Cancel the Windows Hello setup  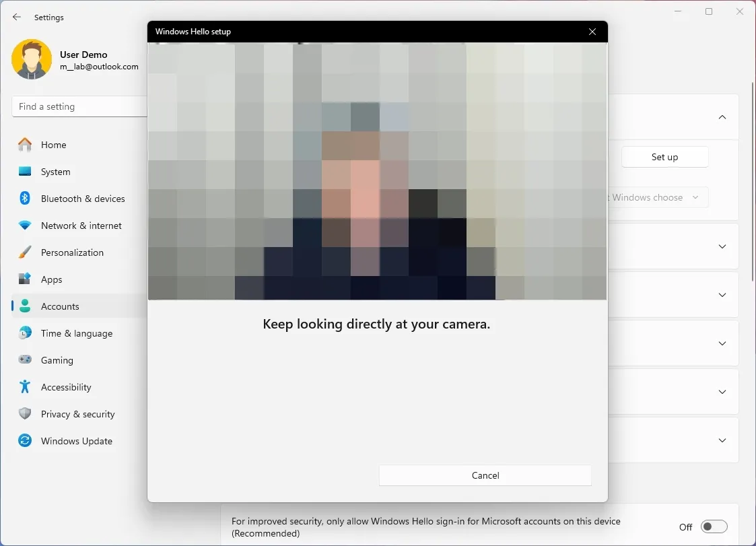click(485, 475)
